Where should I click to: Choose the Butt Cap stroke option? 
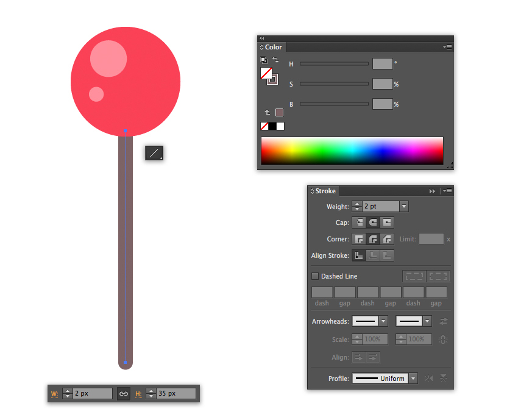359,222
